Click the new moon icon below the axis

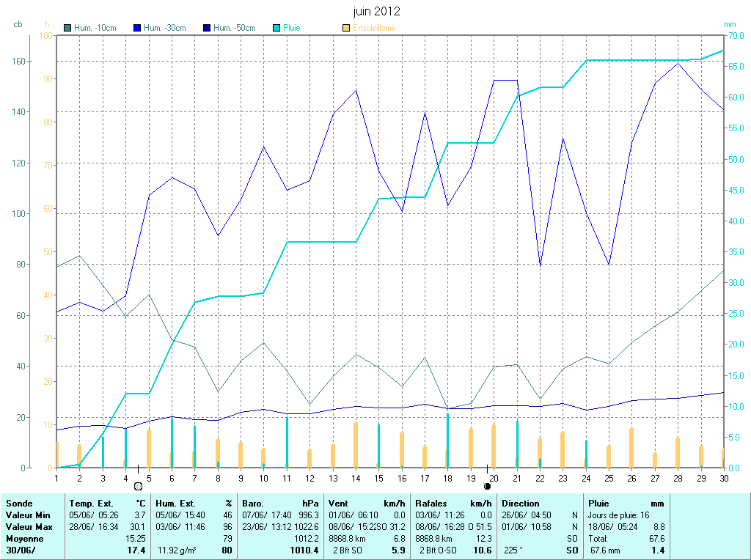pos(487,486)
